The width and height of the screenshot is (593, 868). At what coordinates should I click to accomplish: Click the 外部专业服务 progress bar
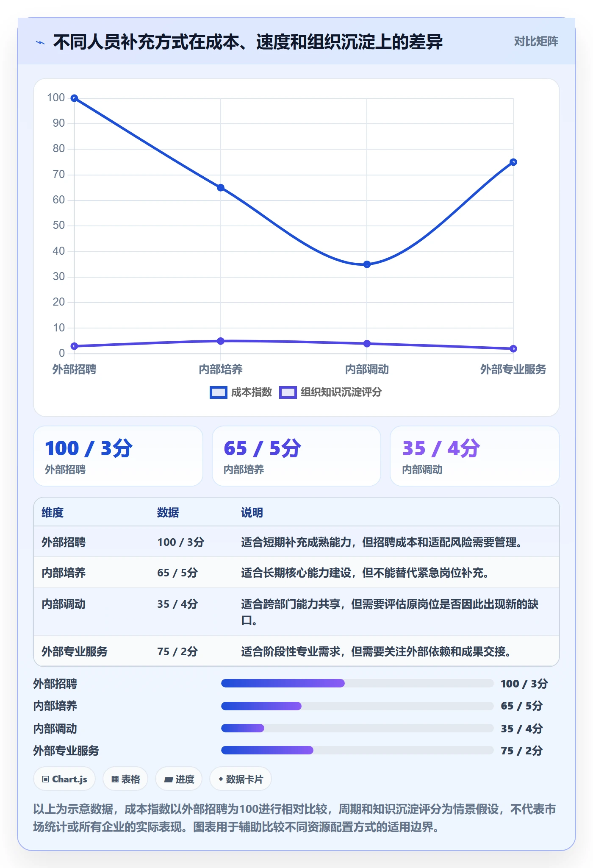click(x=357, y=750)
